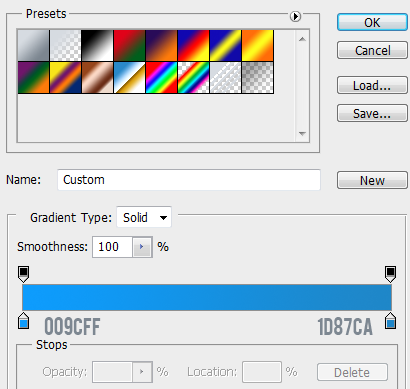Viewport: 410px width, 389px height.
Task: Click the Save... button
Action: 372,113
